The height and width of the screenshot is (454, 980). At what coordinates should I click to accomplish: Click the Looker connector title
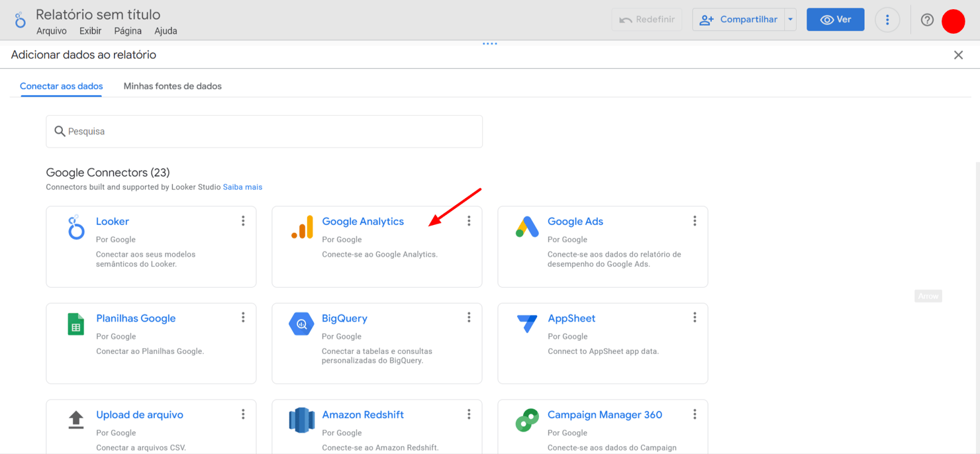tap(113, 221)
